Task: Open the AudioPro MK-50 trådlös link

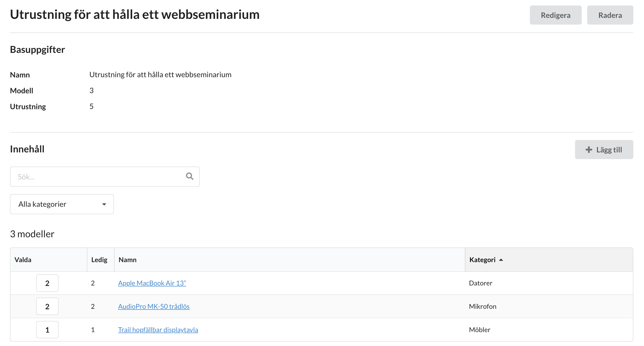Action: pos(154,306)
